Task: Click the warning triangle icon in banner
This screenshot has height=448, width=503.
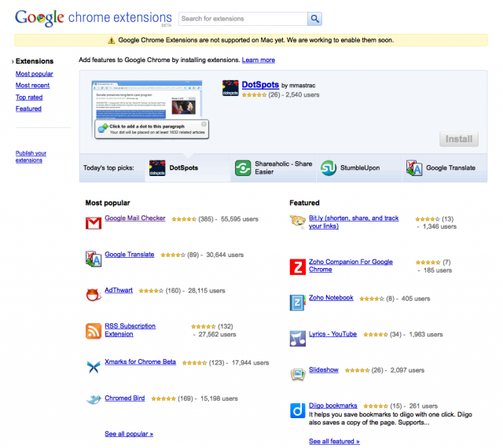Action: [112, 40]
